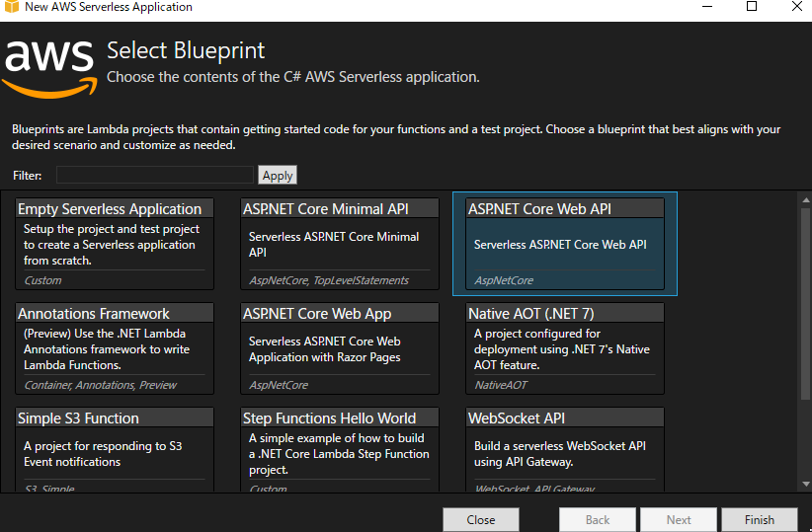Image resolution: width=812 pixels, height=532 pixels.
Task: Click the AWS logo in header
Action: point(49,69)
